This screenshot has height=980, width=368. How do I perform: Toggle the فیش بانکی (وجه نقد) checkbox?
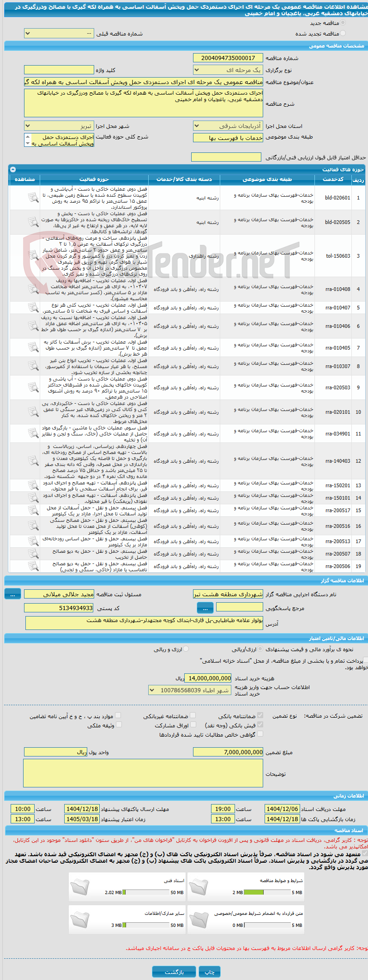(260, 725)
